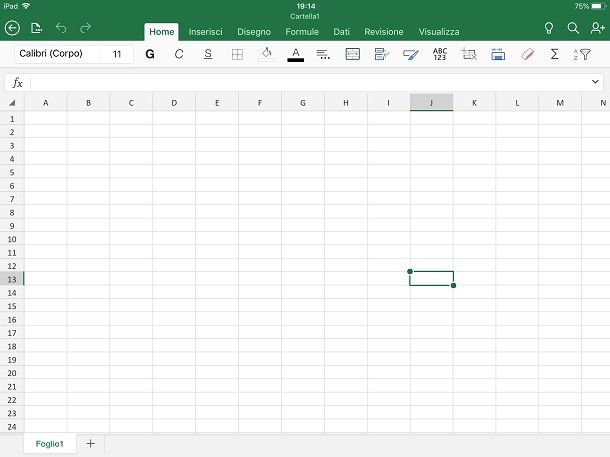
Task: Toggle bold (G) formatting
Action: (x=150, y=54)
